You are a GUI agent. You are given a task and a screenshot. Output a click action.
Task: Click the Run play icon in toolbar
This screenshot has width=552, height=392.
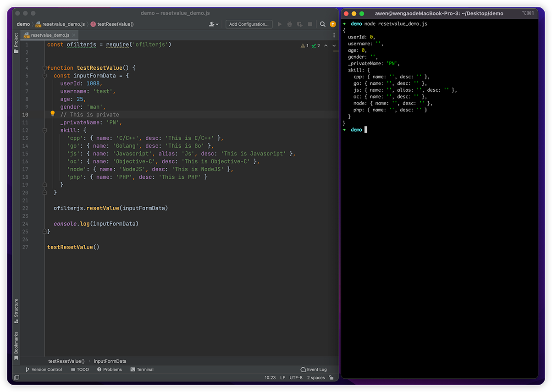(280, 24)
